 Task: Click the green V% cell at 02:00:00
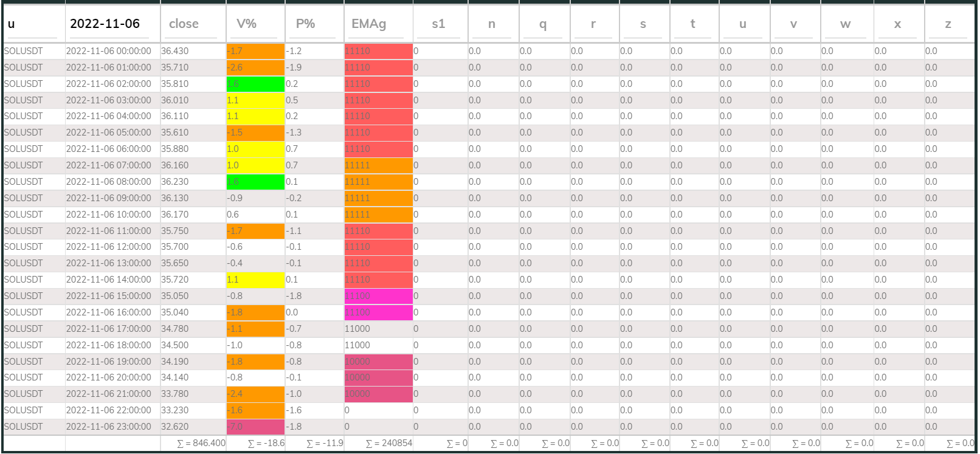(255, 84)
